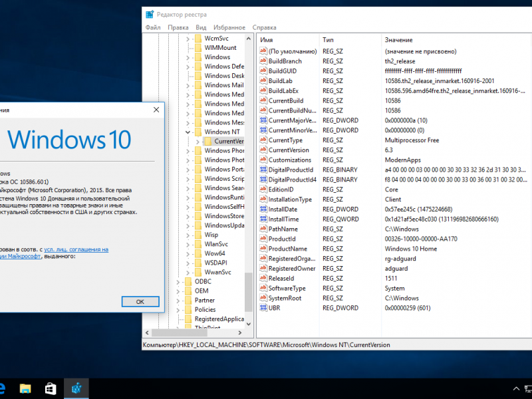
Task: Click the tree vertical scrollbar thumb
Action: pos(249,292)
